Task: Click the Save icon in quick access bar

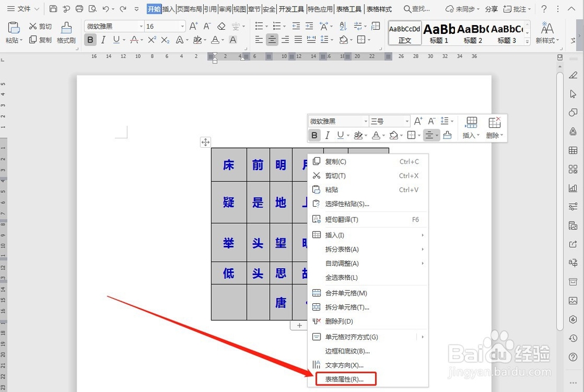Action: pos(53,9)
